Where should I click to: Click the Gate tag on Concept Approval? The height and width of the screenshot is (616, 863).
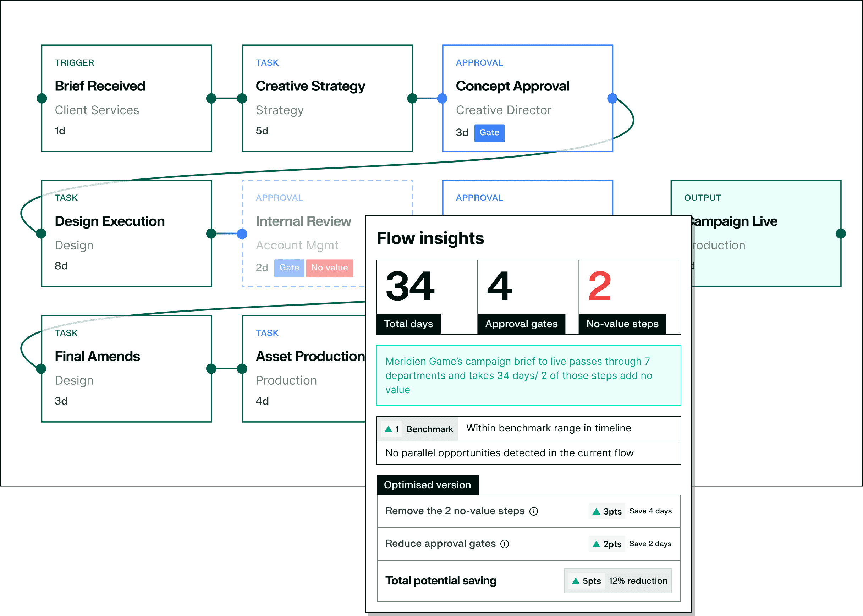[x=489, y=133]
